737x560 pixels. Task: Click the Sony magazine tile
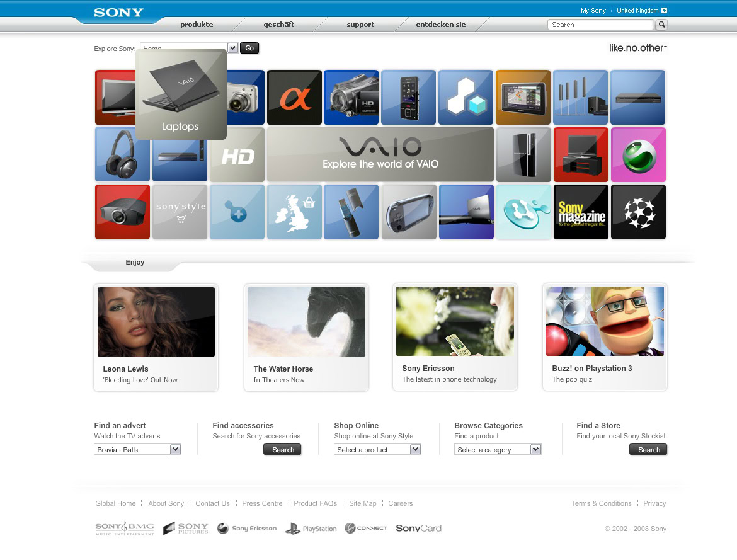[x=581, y=212]
